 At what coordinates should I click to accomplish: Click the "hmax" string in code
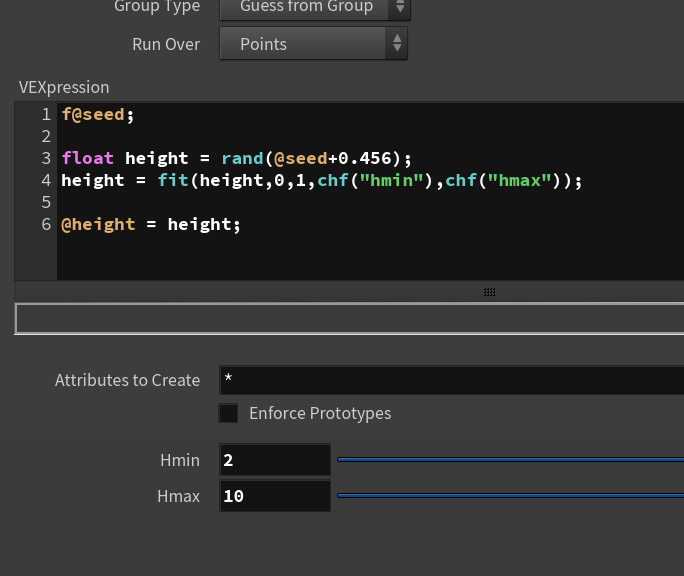[x=520, y=180]
